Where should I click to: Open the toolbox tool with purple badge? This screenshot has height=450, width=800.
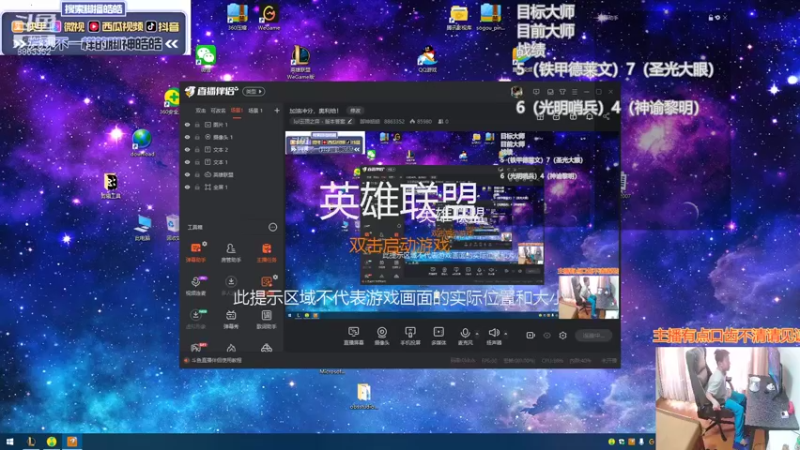[196, 286]
